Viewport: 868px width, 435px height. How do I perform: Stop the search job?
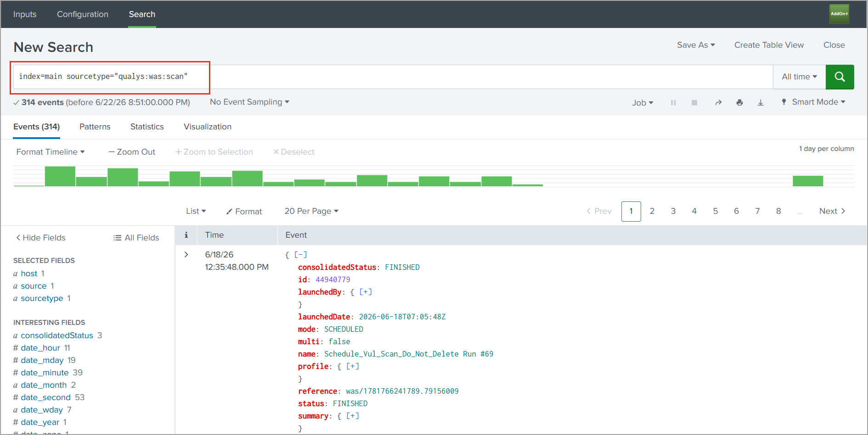(x=694, y=103)
